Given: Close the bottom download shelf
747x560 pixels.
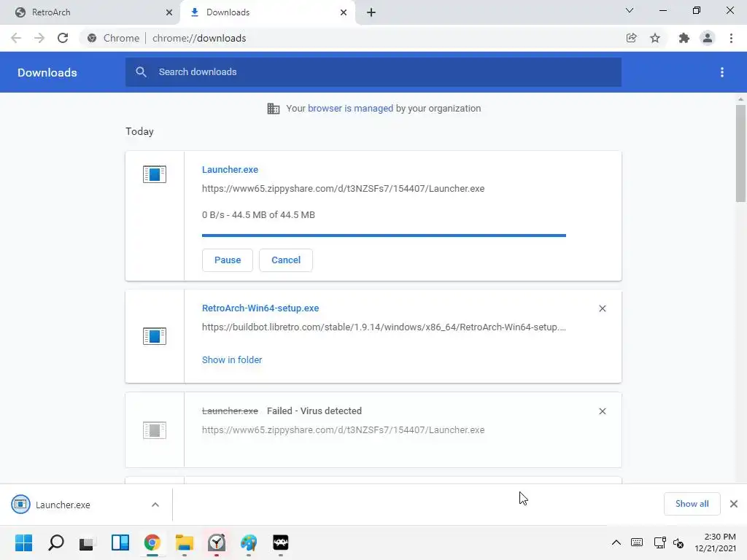Looking at the screenshot, I should pos(734,504).
